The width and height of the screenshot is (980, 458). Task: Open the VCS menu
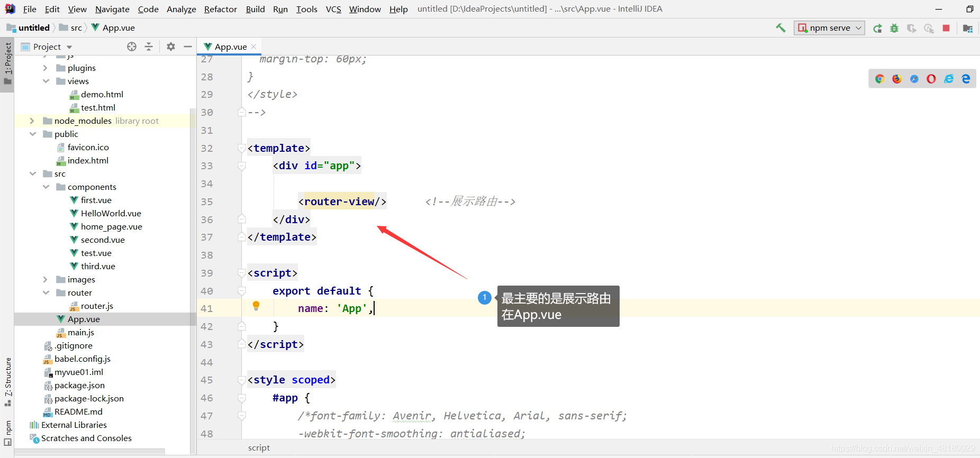click(333, 9)
